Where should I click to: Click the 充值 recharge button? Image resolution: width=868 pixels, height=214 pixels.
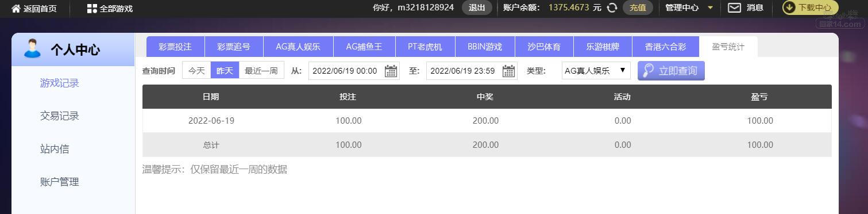(x=638, y=7)
